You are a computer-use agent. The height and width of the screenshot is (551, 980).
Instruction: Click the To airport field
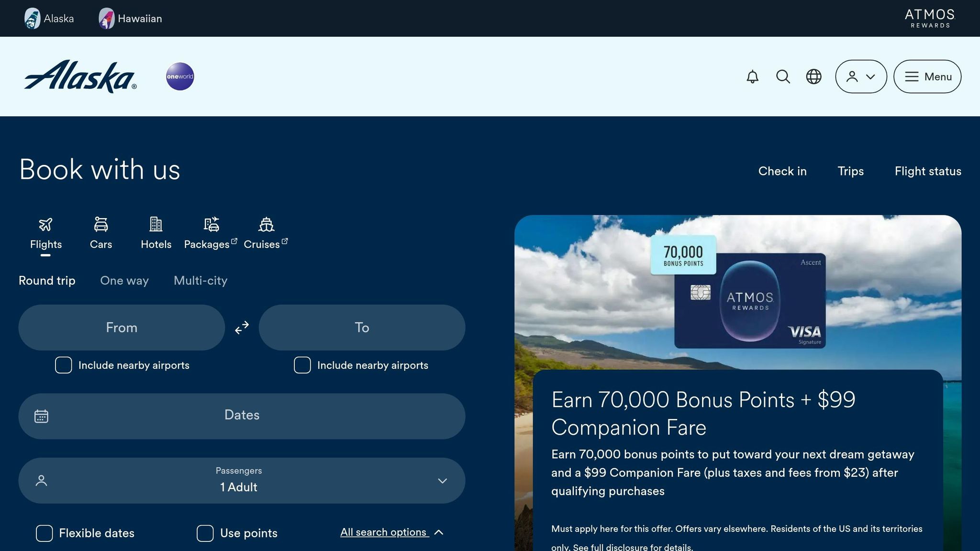(362, 328)
